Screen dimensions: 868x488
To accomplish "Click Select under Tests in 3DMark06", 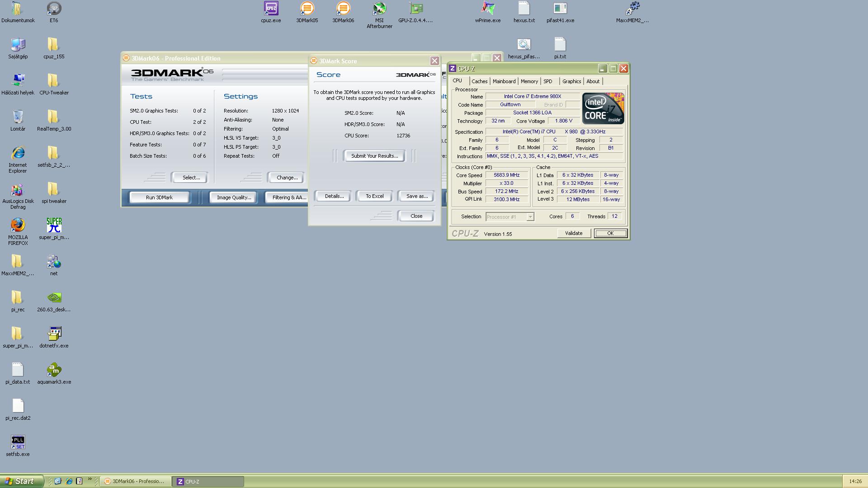I will [191, 178].
